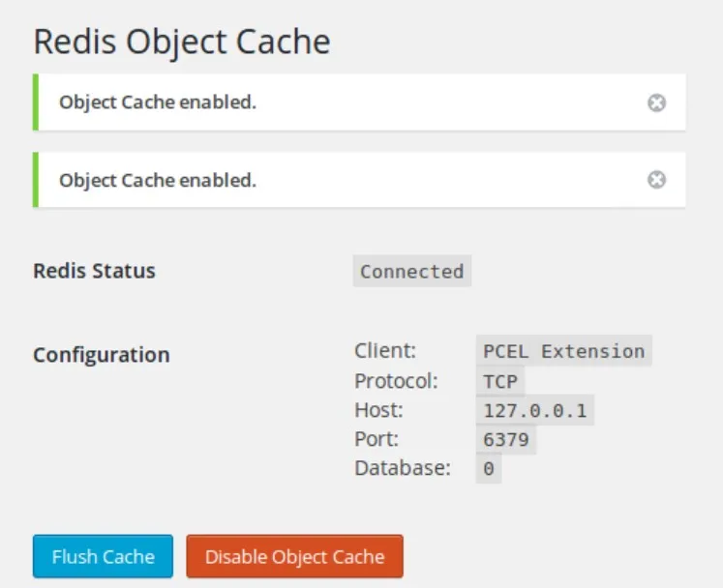
Task: Click the Protocol: field label
Action: click(396, 381)
